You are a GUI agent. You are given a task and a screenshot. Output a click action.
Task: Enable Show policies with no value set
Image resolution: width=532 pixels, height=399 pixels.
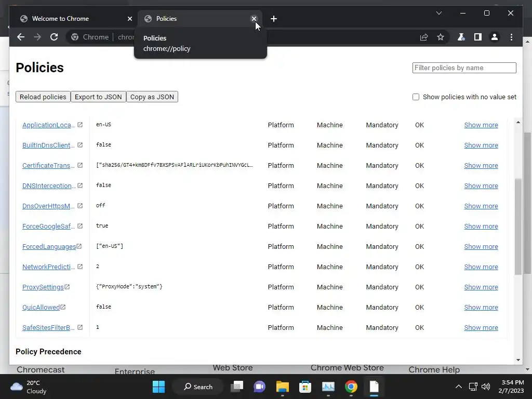[x=416, y=97]
